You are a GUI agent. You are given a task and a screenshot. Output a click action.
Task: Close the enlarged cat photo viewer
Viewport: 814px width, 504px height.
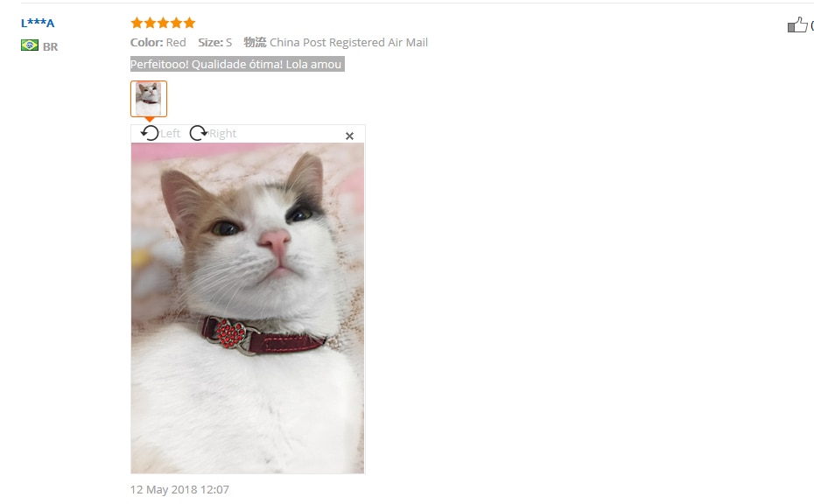pyautogui.click(x=349, y=136)
